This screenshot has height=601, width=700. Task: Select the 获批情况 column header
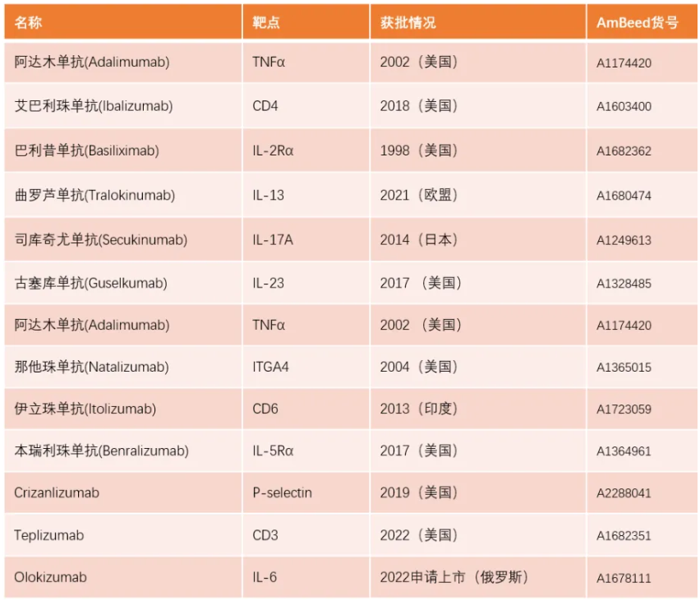(x=408, y=22)
